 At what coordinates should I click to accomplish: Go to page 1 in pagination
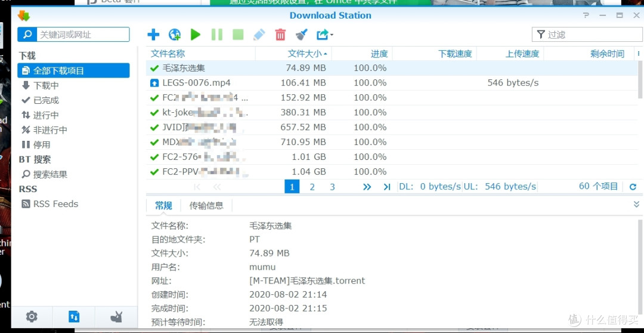[x=292, y=187]
